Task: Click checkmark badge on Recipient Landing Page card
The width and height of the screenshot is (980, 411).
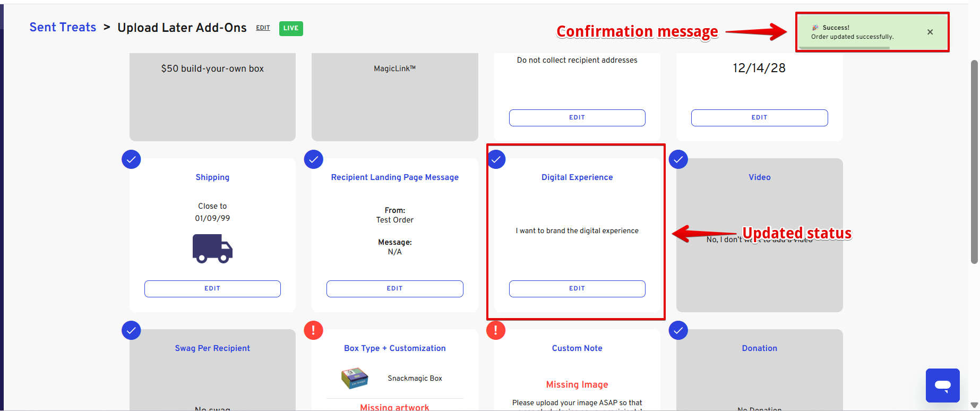Action: pos(313,159)
